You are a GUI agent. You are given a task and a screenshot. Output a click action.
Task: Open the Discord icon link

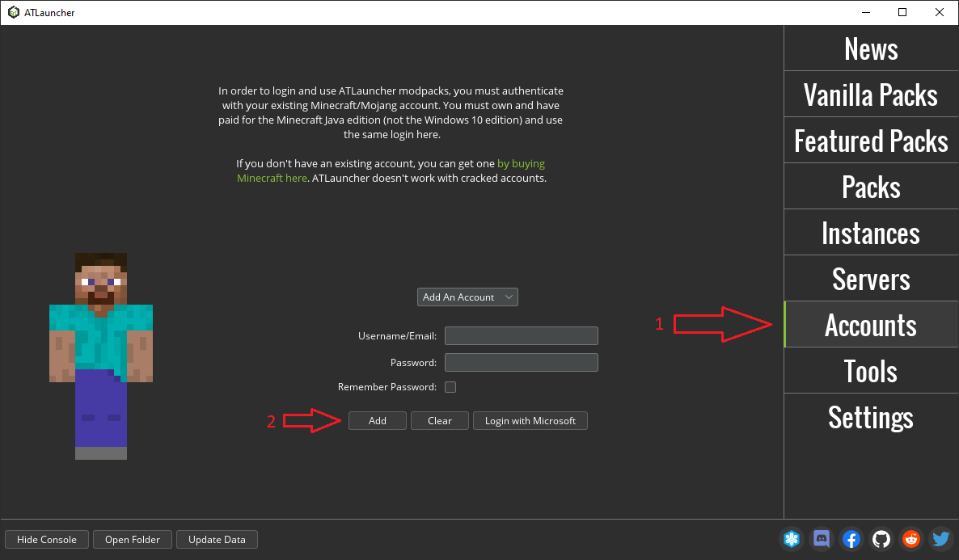point(822,539)
